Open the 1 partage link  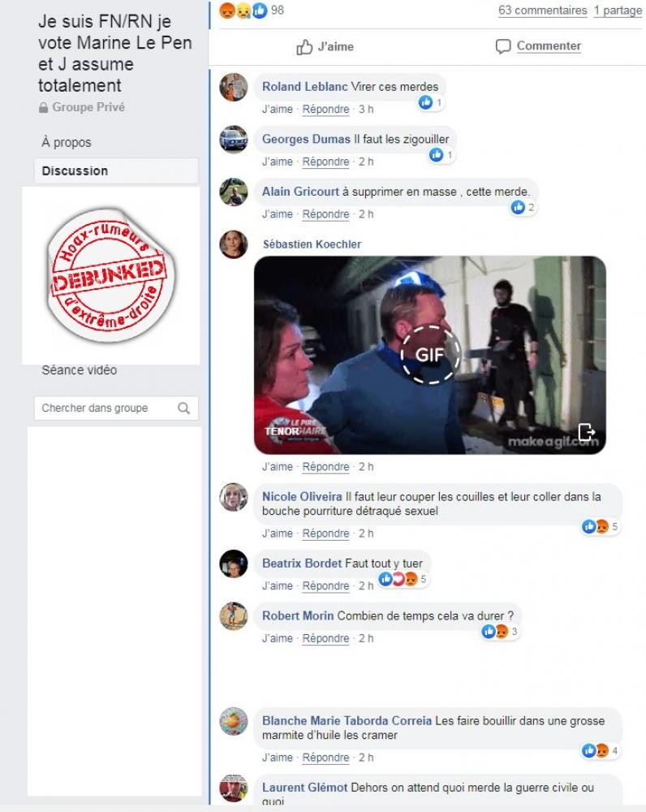[x=618, y=11]
